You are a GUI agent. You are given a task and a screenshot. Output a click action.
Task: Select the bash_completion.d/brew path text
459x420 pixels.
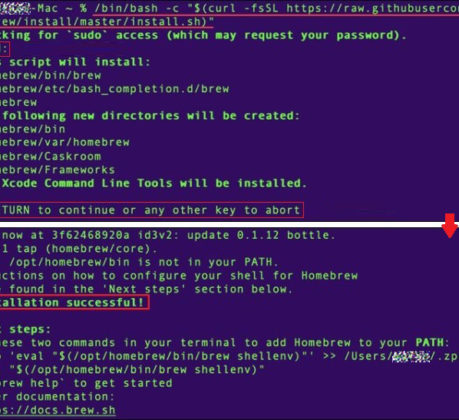point(114,89)
